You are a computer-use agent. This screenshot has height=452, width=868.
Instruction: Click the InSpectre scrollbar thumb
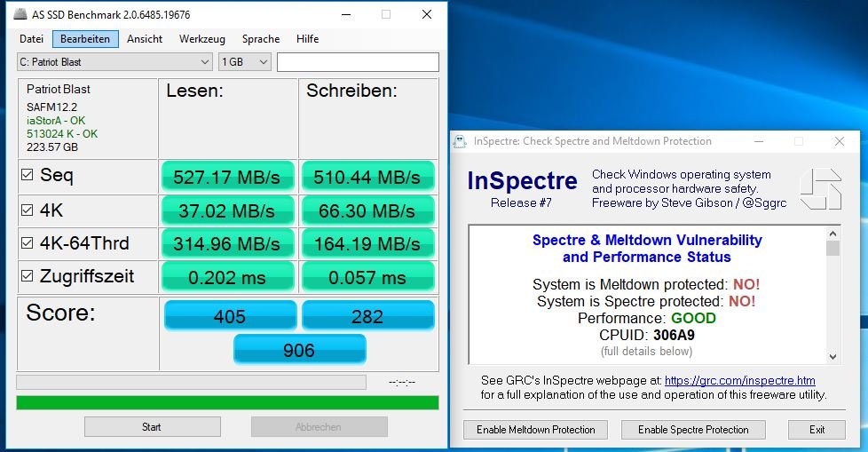tap(832, 248)
